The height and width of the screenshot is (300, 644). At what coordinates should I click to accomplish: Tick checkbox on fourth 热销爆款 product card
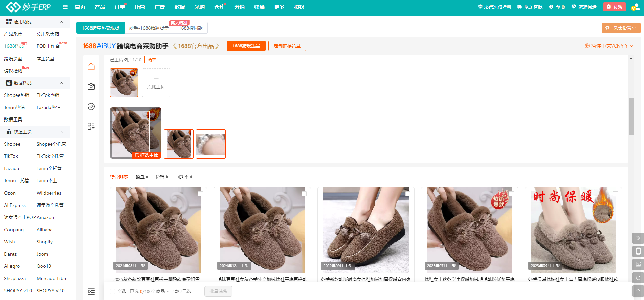[x=511, y=194]
